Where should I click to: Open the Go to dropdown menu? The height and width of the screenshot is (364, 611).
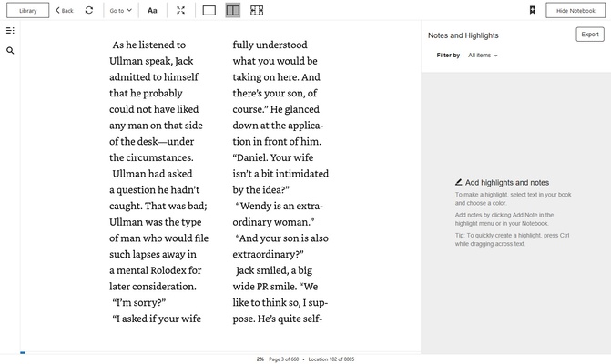121,11
